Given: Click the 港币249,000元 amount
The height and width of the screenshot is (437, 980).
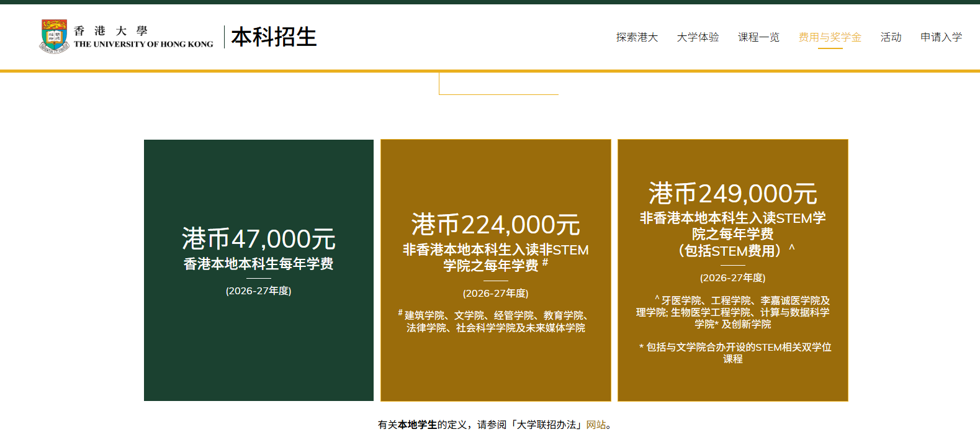Looking at the screenshot, I should tap(732, 193).
